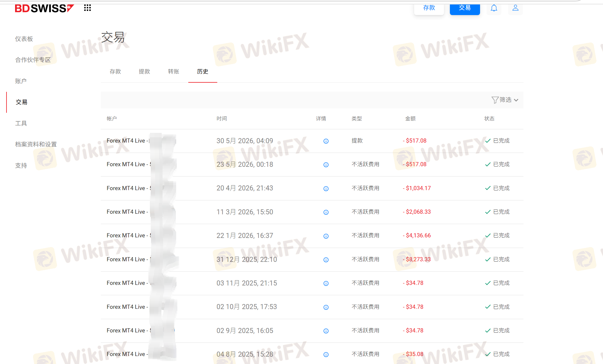Click the - $35.08 amount
This screenshot has height=364, width=603.
click(x=413, y=354)
